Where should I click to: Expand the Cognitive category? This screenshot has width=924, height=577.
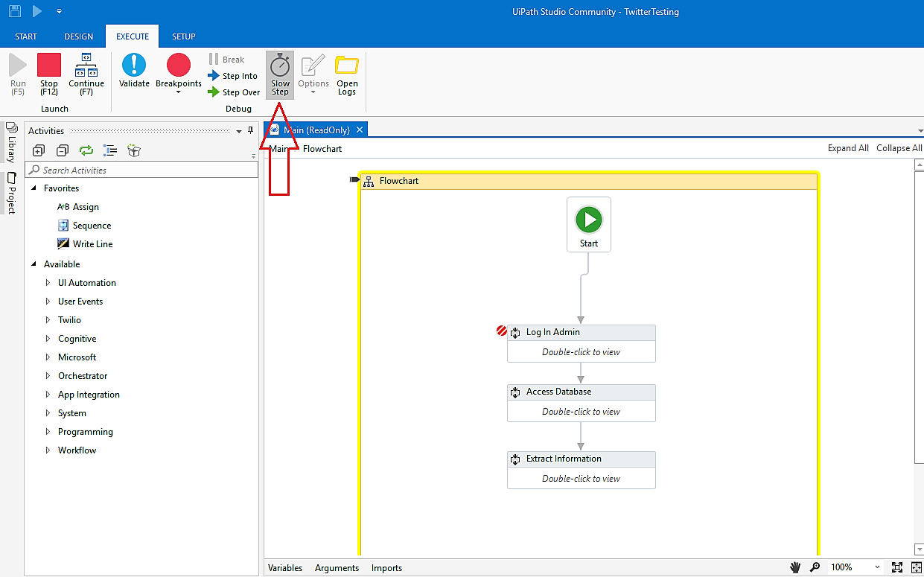(48, 339)
